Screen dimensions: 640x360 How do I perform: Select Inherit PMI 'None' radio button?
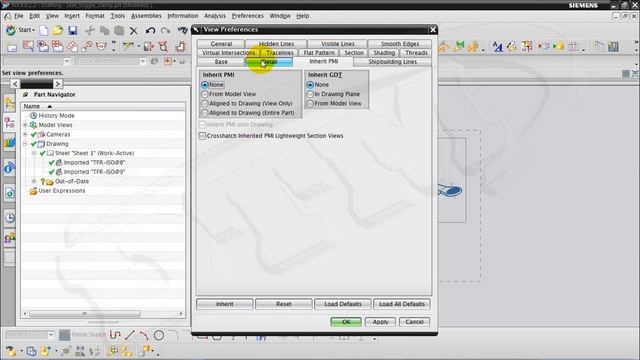(x=205, y=85)
